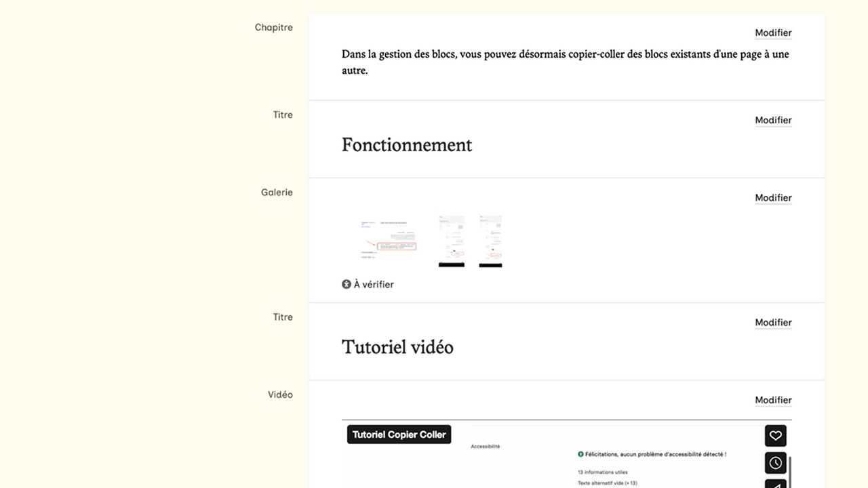Click the Vidéo block label
The width and height of the screenshot is (868, 488).
pos(280,394)
